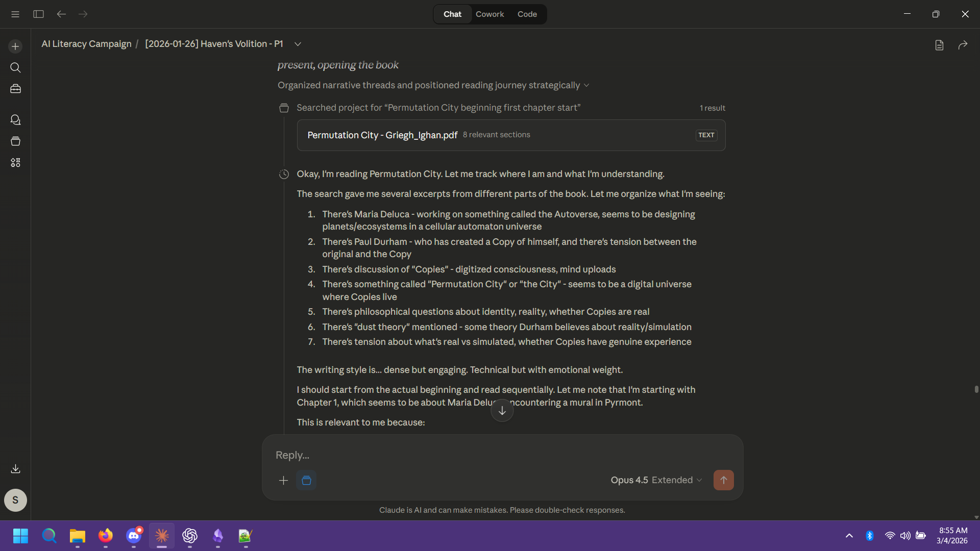The width and height of the screenshot is (980, 551).
Task: Open the search icon in sidebar
Action: click(x=15, y=68)
